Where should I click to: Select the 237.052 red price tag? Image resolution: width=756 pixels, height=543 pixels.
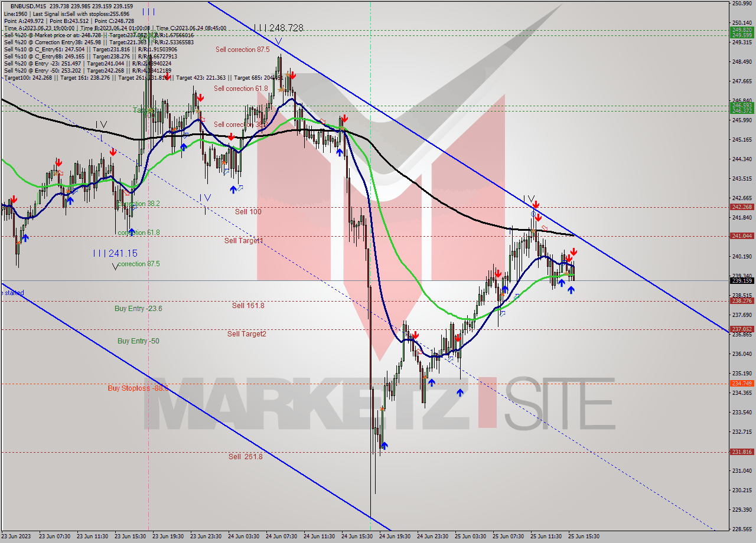(742, 329)
